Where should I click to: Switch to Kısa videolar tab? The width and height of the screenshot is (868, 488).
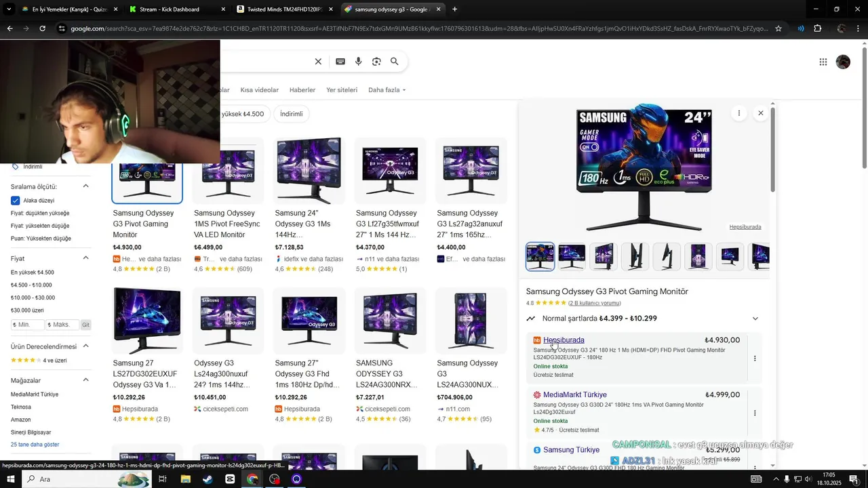click(260, 90)
